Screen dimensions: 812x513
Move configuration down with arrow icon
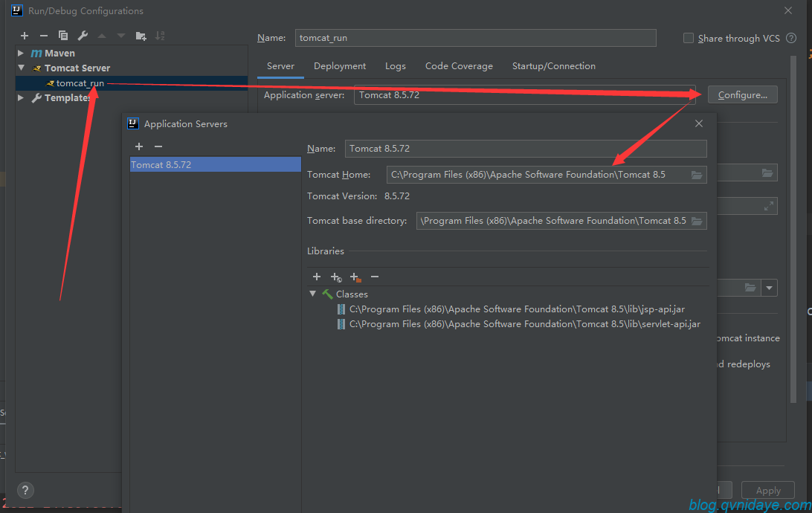coord(121,36)
